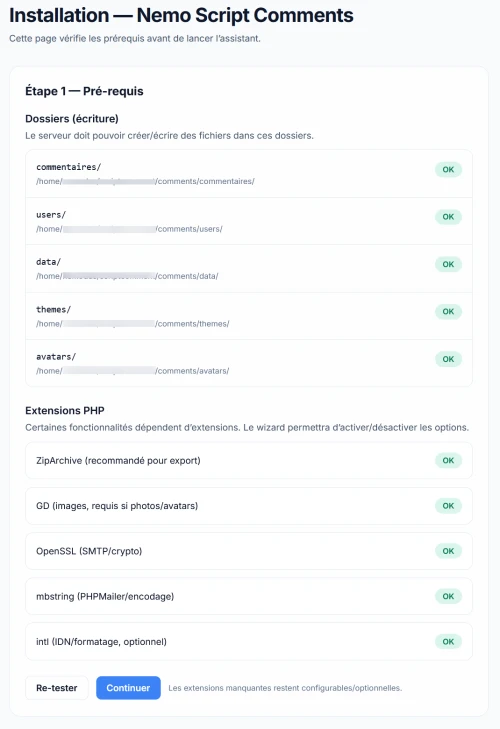The height and width of the screenshot is (729, 500).
Task: Click the OK badge for avatars/ folder
Action: (x=448, y=359)
